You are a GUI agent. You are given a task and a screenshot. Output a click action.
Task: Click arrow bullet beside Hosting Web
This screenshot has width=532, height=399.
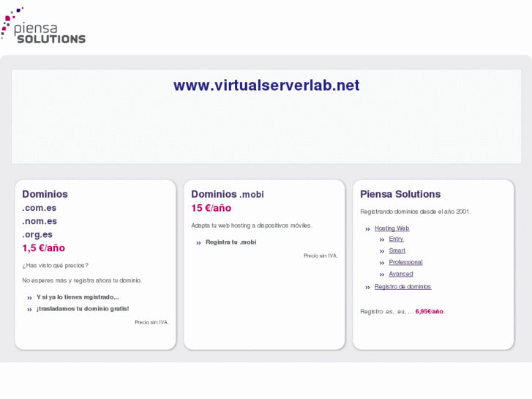(x=367, y=229)
